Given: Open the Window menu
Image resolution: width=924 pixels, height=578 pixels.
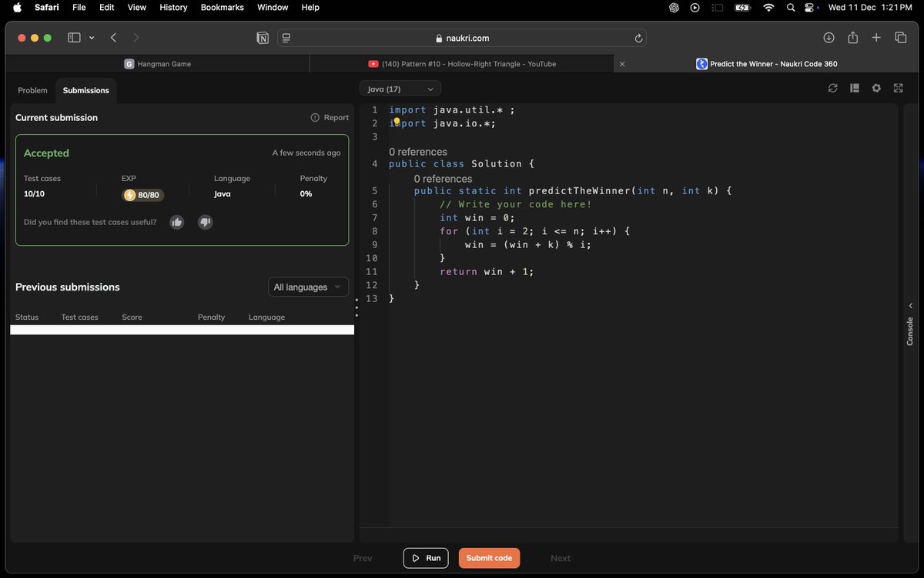Looking at the screenshot, I should [273, 8].
